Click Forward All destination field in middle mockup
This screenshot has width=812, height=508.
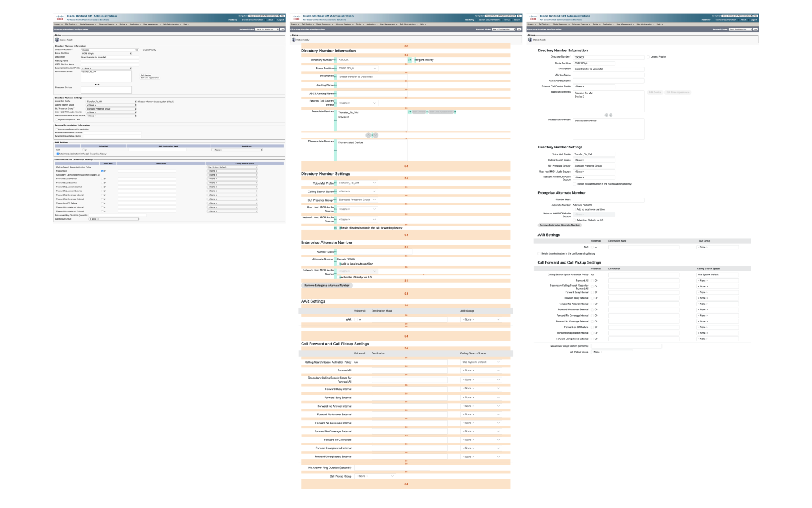pos(409,370)
